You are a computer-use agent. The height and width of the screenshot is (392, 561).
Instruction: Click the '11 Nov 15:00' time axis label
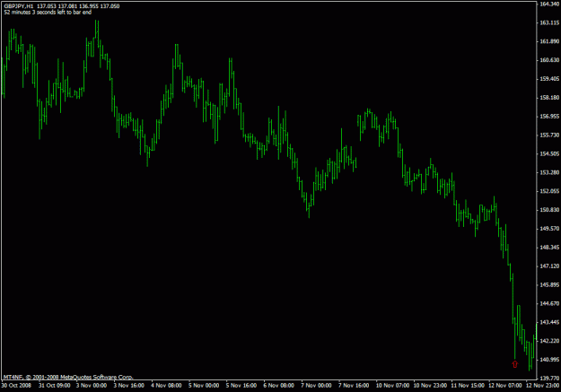[x=468, y=386]
